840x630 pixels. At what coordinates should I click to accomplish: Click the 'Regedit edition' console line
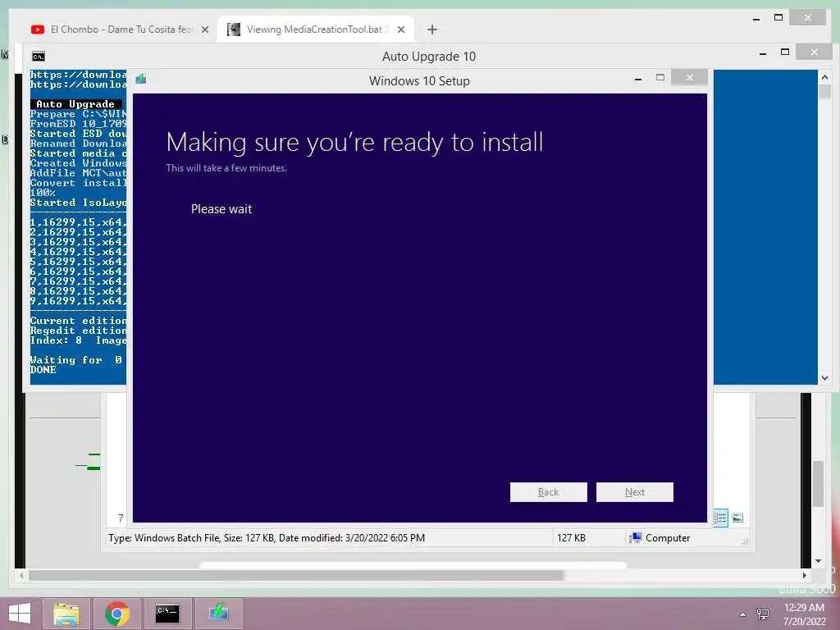pyautogui.click(x=78, y=331)
